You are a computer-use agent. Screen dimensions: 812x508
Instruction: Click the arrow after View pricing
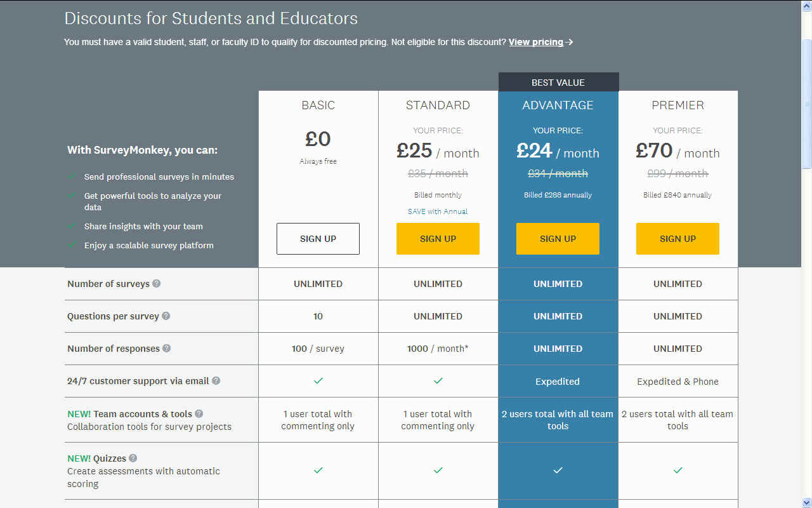[x=570, y=42]
